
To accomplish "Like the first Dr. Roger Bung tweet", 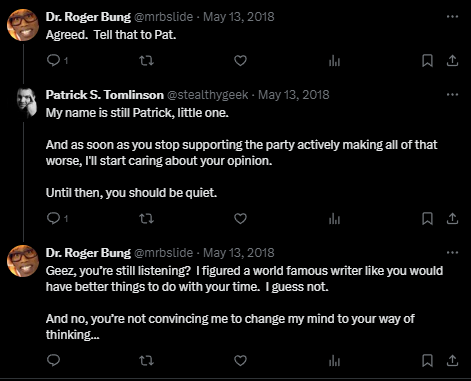I will (240, 61).
